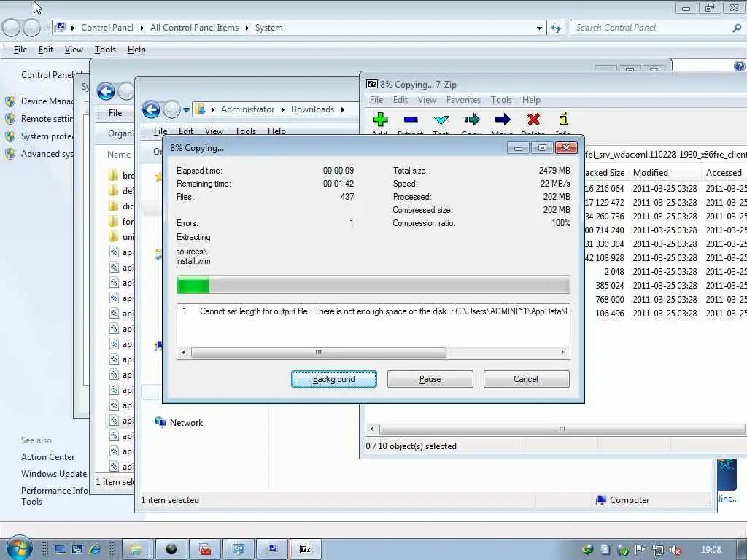Click the Back arrow in Downloads window

(x=152, y=110)
